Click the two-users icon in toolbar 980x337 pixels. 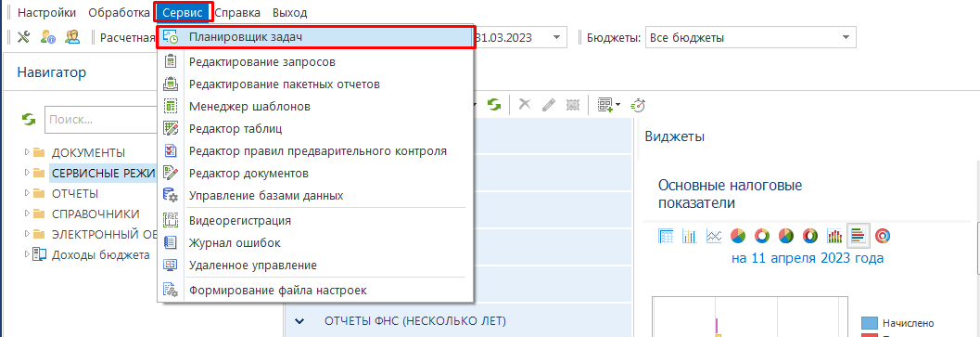[x=72, y=37]
